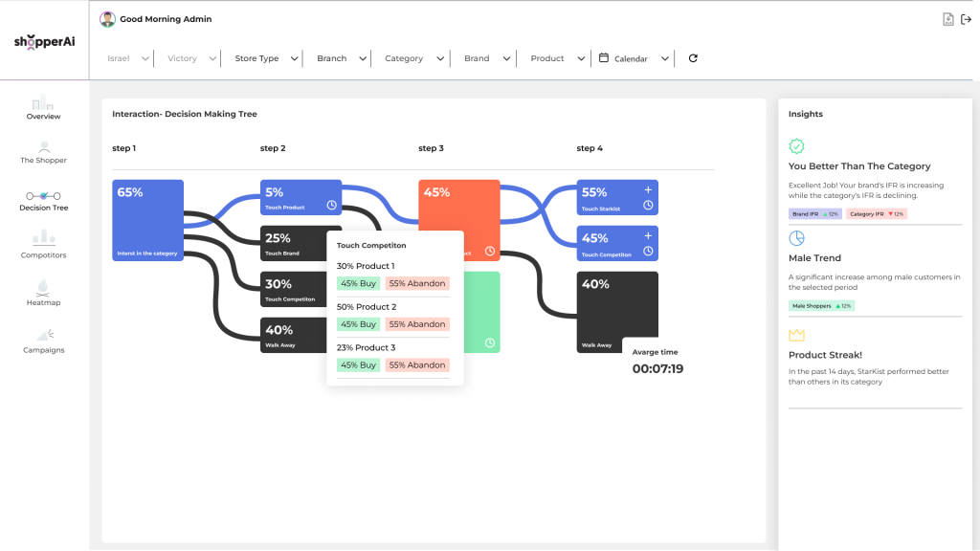
Task: Click 55% Abandon under 30% Product 1
Action: [x=417, y=283]
